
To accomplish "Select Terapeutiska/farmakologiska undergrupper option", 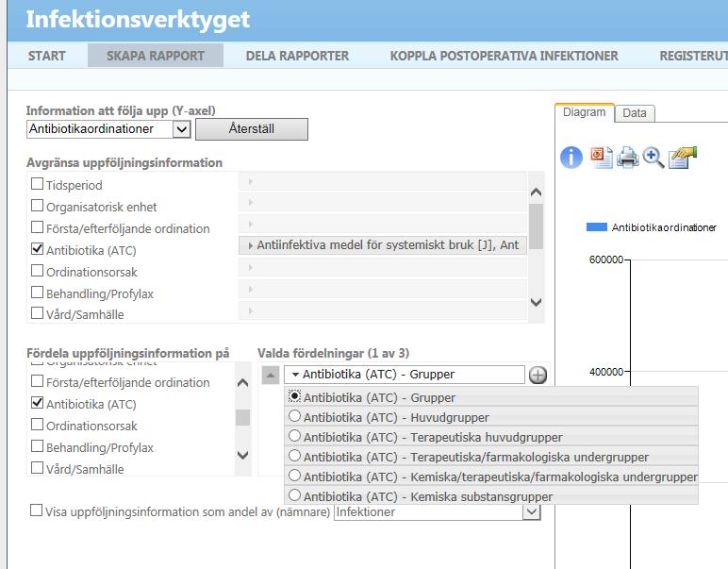I will [294, 456].
